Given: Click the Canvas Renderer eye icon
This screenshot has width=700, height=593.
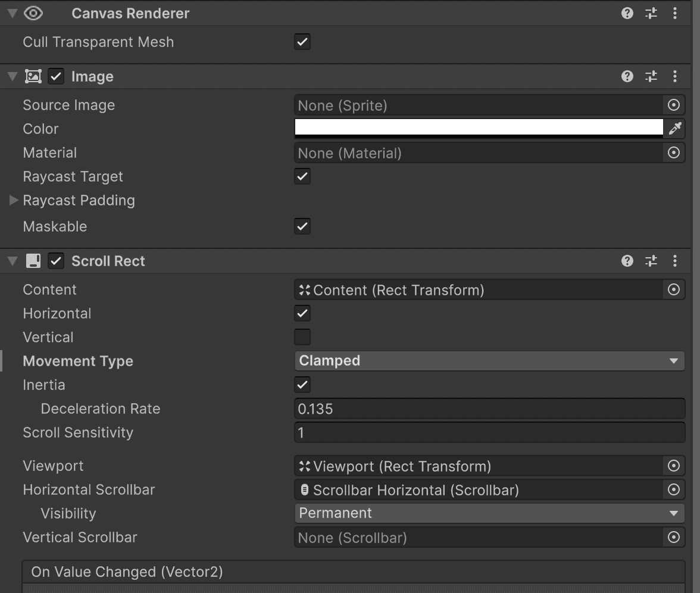Looking at the screenshot, I should tap(33, 13).
